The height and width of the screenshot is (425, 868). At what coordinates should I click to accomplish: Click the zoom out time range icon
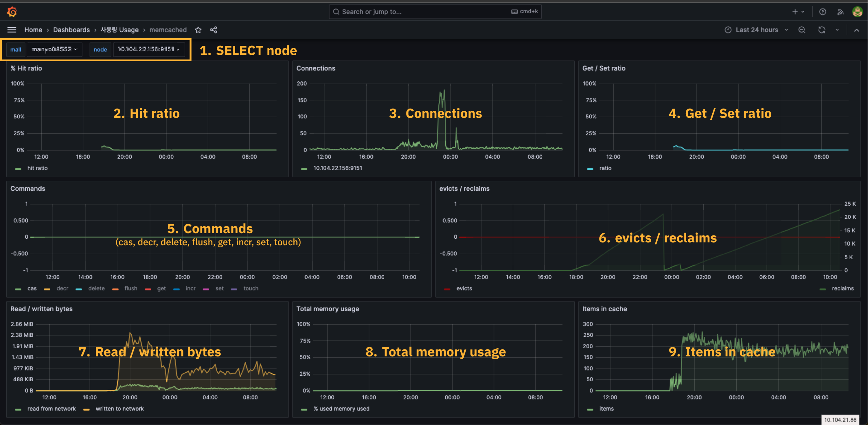[x=802, y=30]
